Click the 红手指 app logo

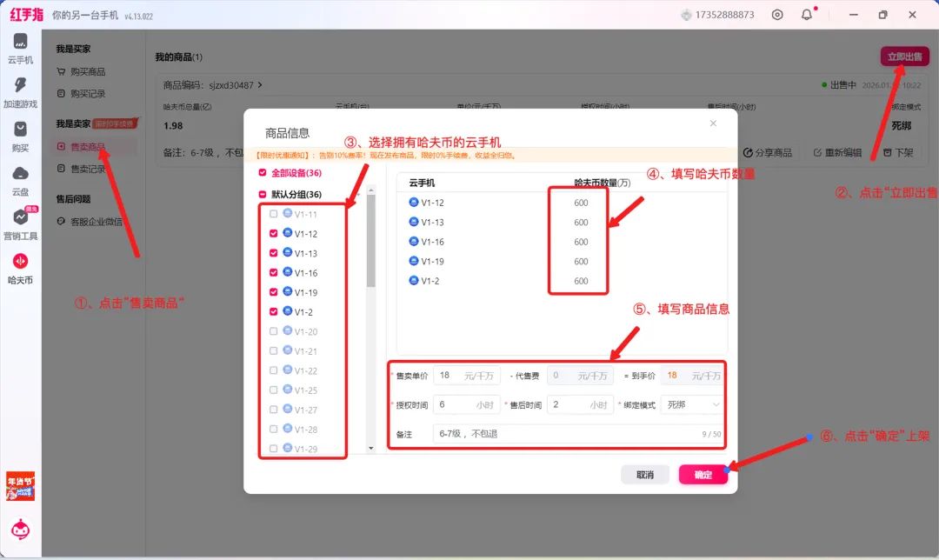coord(27,15)
